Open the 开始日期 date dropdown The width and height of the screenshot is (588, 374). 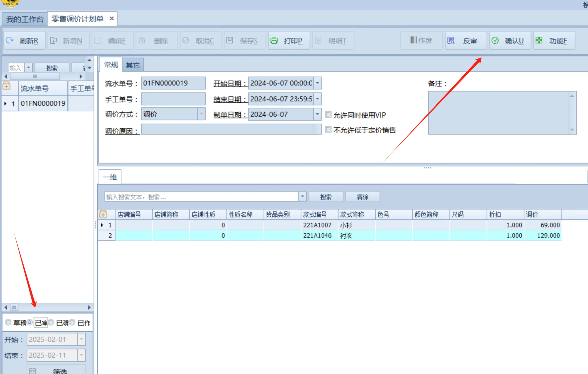[x=317, y=83]
